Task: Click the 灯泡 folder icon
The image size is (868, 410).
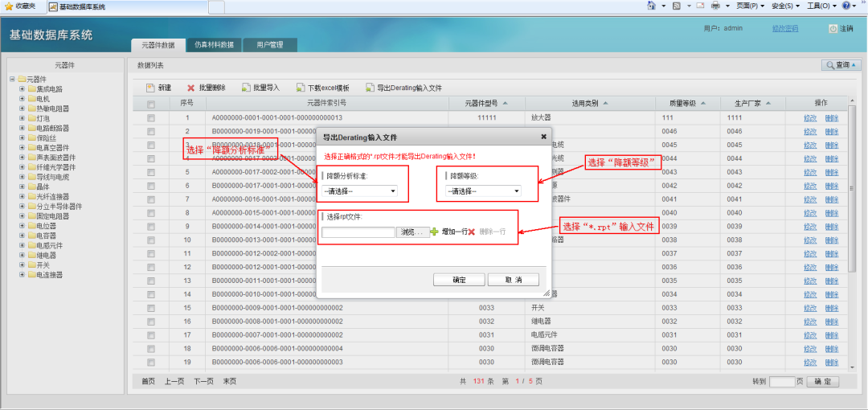Action: click(31, 118)
